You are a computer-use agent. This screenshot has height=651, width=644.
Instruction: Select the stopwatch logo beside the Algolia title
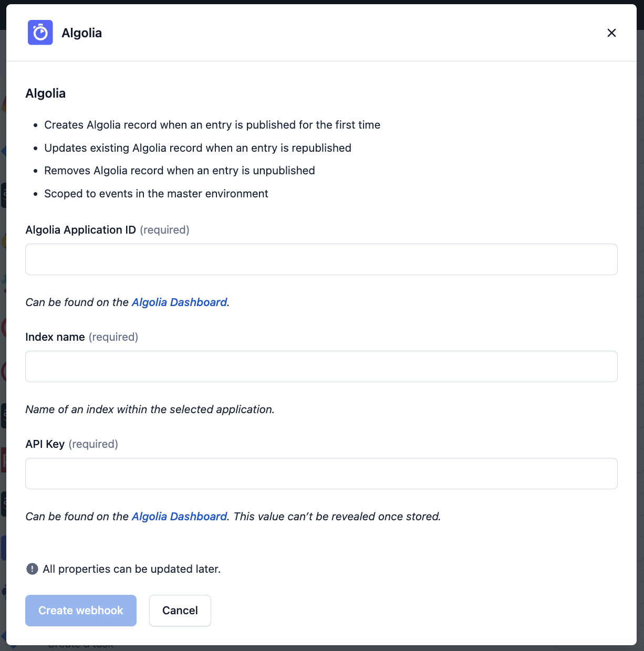pyautogui.click(x=40, y=32)
